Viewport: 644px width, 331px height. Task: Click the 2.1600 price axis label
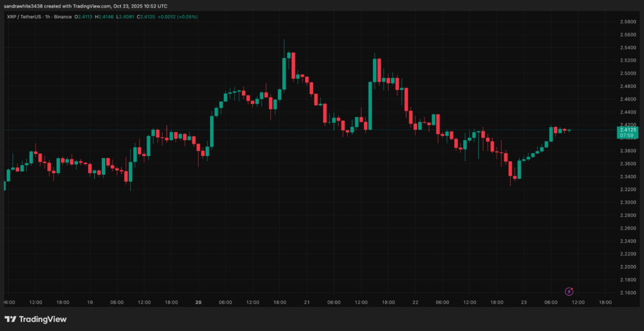tap(628, 293)
